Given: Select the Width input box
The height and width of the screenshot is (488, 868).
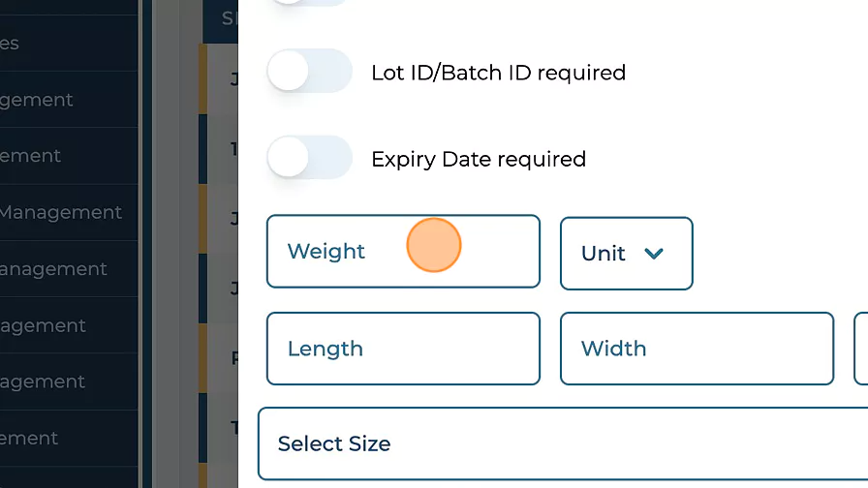Looking at the screenshot, I should [696, 349].
